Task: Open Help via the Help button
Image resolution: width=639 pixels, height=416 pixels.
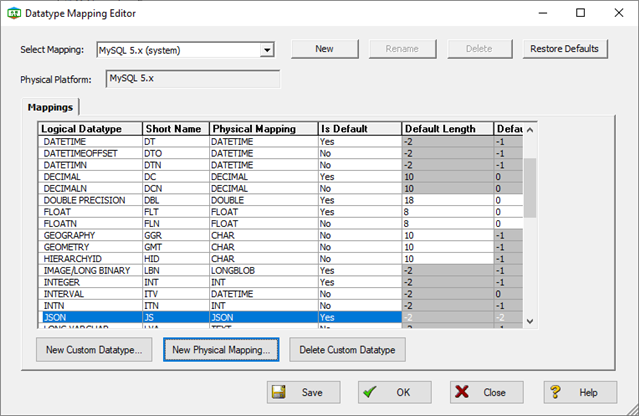Action: tap(580, 392)
